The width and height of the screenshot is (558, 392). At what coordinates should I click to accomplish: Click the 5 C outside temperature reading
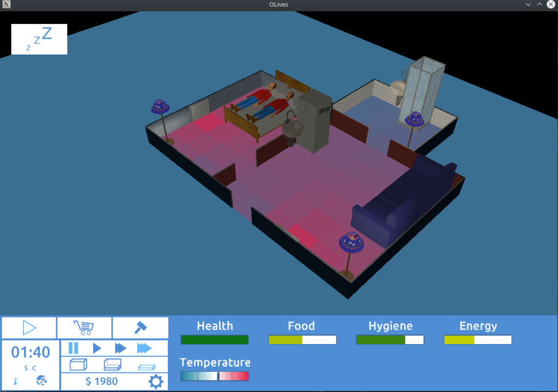(x=30, y=368)
